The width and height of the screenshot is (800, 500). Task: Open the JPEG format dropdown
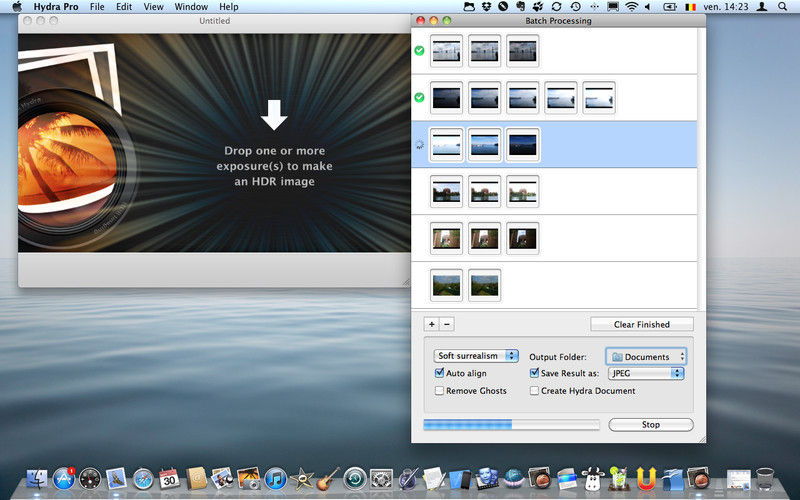point(646,373)
